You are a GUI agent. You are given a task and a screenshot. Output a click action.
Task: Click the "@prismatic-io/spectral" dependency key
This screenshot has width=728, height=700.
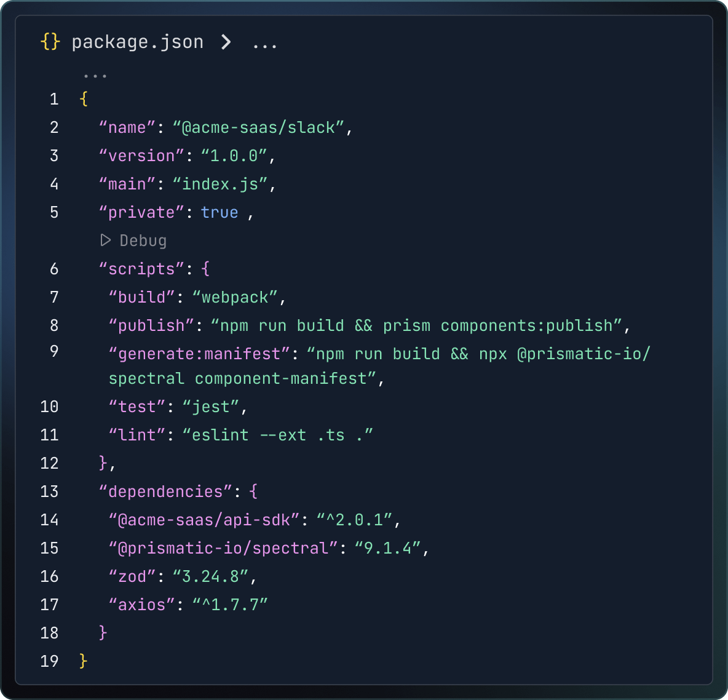(223, 548)
